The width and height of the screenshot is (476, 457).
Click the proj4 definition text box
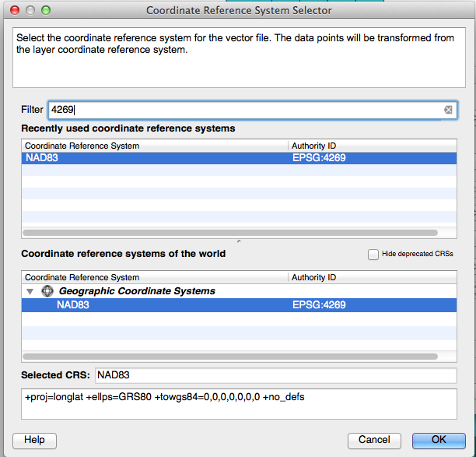tap(239, 404)
